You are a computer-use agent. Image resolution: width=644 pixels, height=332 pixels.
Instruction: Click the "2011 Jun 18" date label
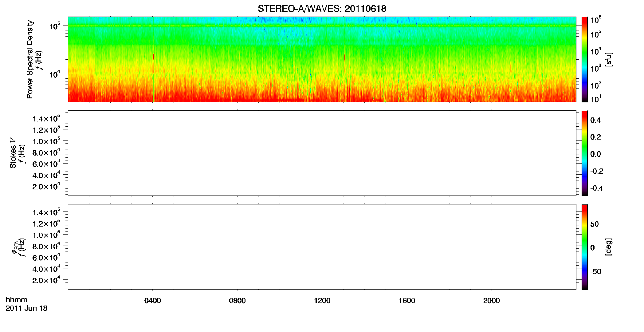click(x=26, y=308)
